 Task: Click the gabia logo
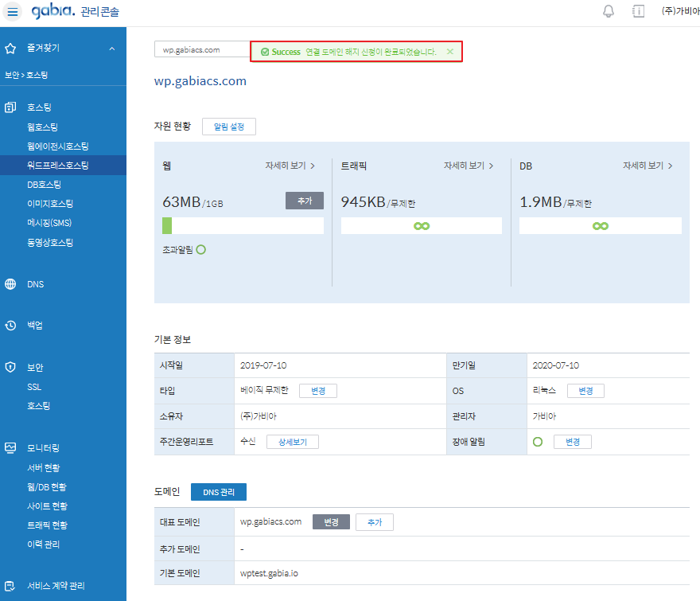pos(53,10)
